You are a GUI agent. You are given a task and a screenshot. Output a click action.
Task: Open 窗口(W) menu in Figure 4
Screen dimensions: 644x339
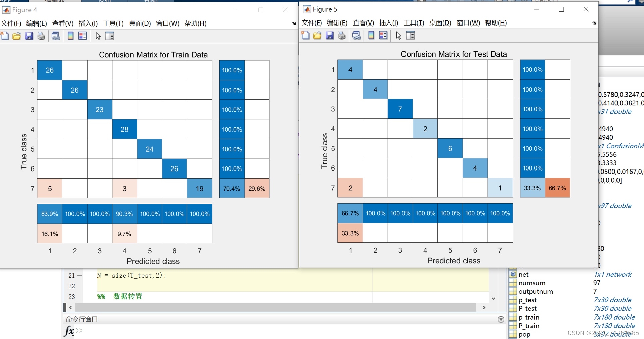[168, 23]
